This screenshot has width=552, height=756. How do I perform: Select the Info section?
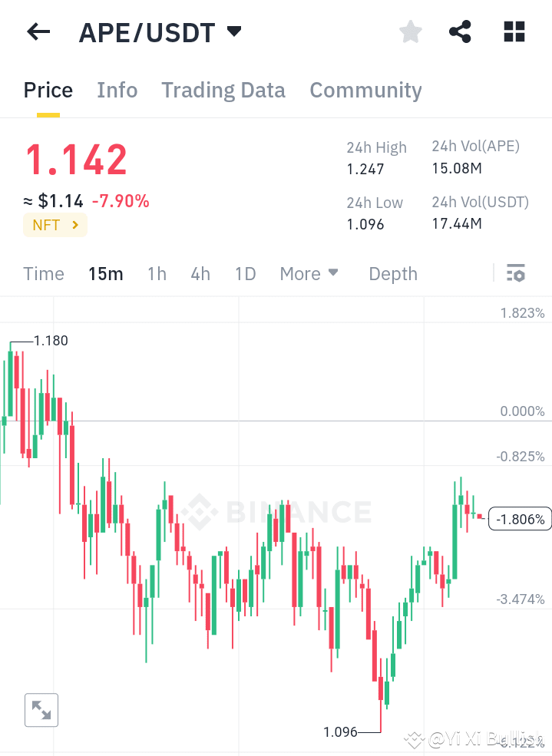tap(117, 91)
